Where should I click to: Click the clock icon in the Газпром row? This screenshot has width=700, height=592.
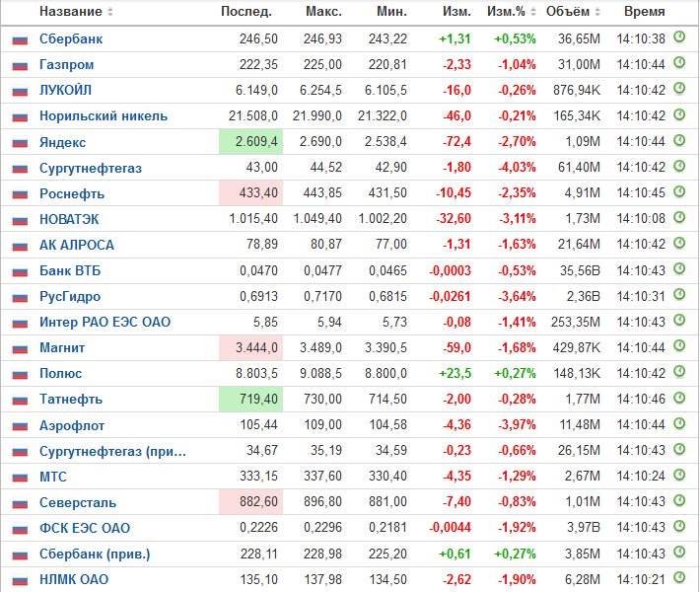[679, 62]
